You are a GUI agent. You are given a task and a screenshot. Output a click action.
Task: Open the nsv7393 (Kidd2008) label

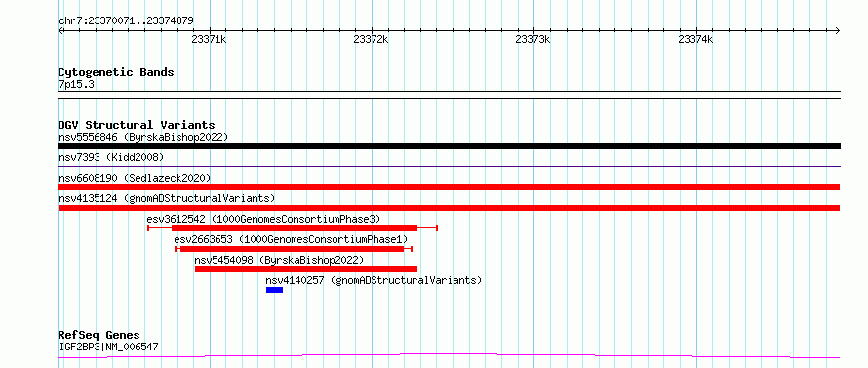111,157
